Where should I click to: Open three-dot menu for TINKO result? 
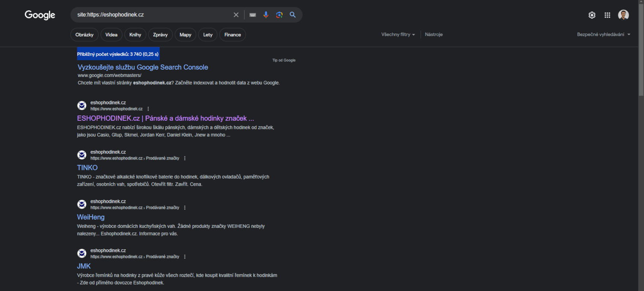(x=185, y=158)
